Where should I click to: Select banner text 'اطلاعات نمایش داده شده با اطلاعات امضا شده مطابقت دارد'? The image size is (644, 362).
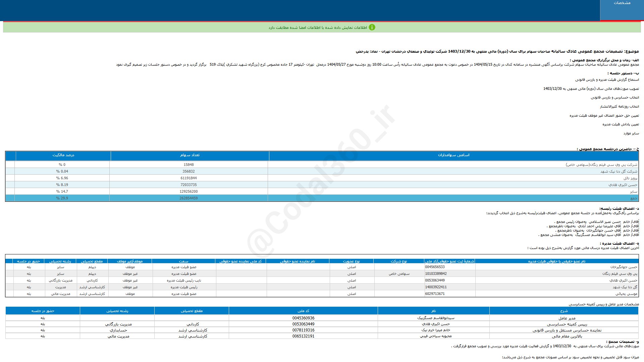point(318,27)
